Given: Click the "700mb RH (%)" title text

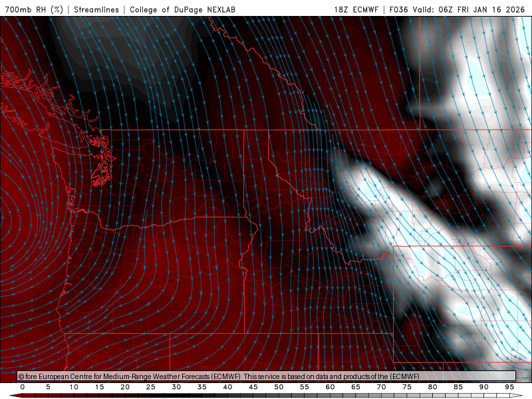Looking at the screenshot, I should click(x=34, y=10).
